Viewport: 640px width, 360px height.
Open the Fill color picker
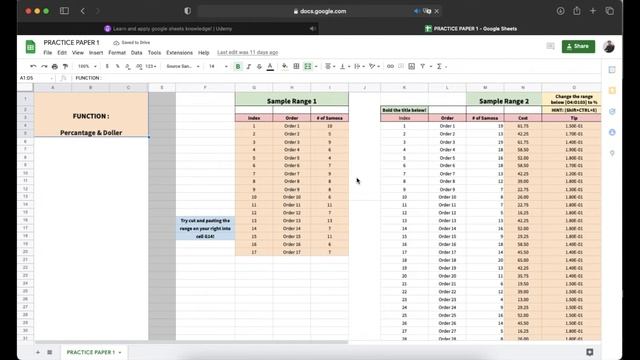[x=285, y=66]
